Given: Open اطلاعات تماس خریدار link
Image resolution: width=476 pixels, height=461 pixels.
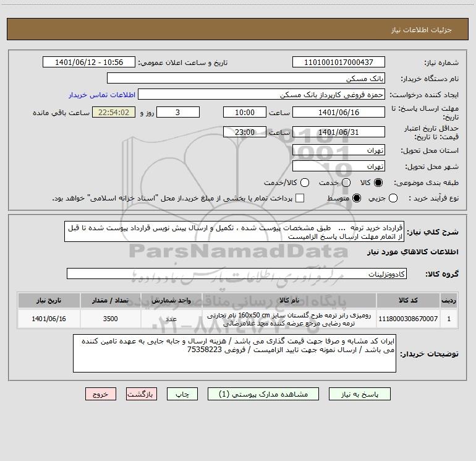Looking at the screenshot, I should tap(102, 95).
